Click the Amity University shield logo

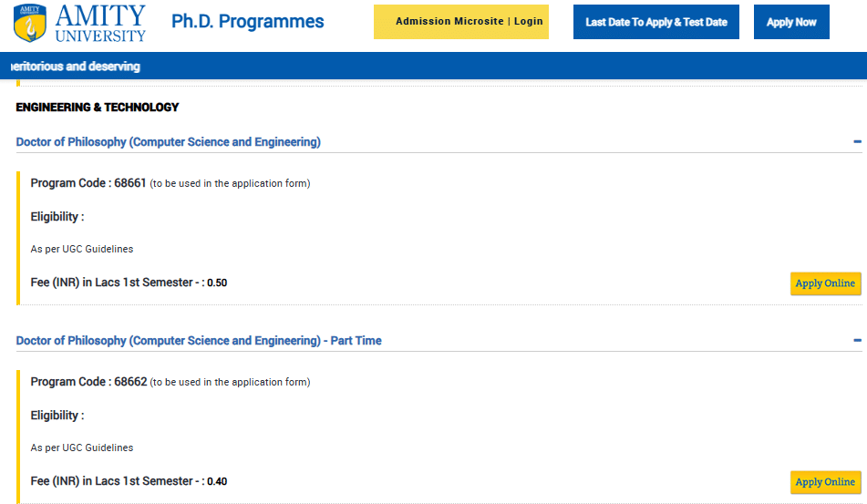pos(30,23)
